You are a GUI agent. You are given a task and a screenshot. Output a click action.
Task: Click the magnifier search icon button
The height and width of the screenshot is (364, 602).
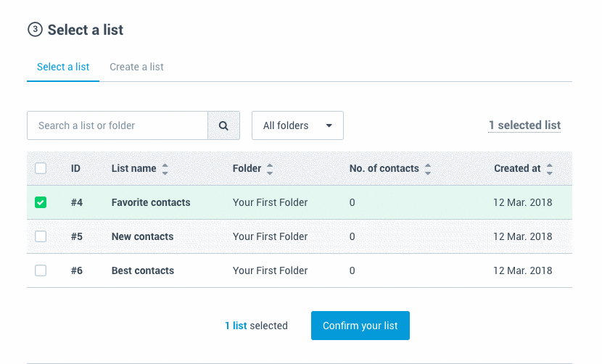point(223,125)
